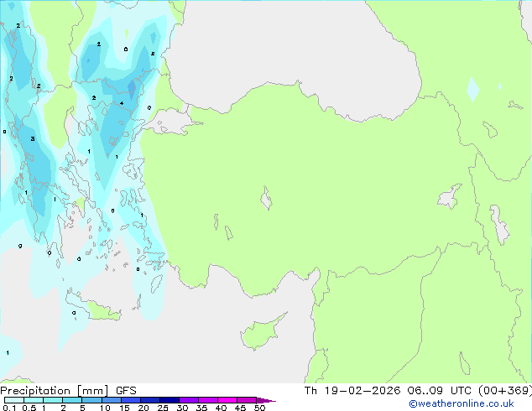
Task: Click the legend label '0.1'
Action: [x=9, y=408]
